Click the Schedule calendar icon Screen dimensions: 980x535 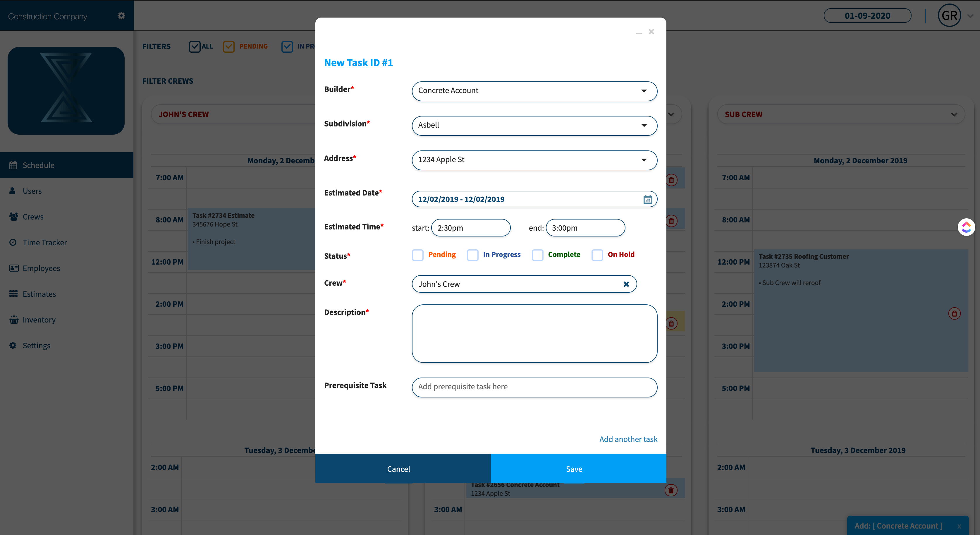coord(13,165)
